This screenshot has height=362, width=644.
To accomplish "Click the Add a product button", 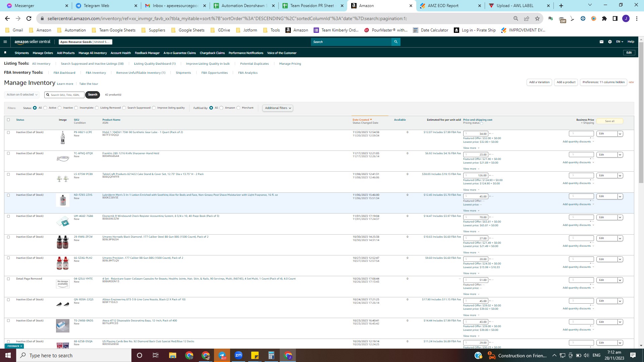I will [566, 82].
